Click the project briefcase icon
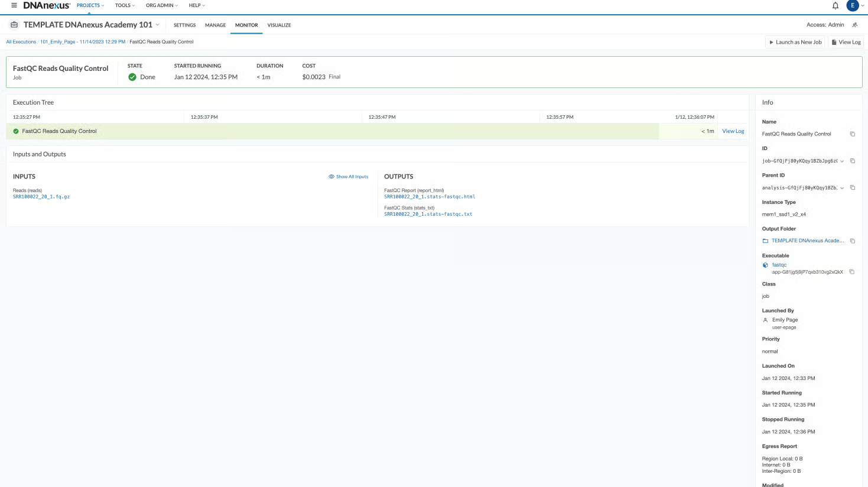The height and width of the screenshot is (487, 868). (14, 25)
